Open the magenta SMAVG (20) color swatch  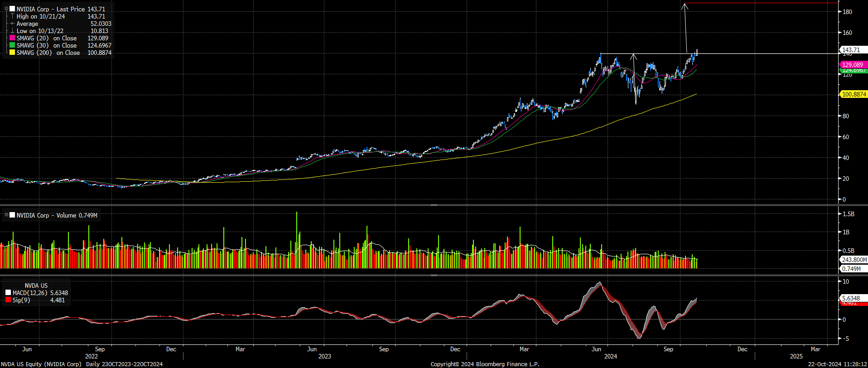[x=13, y=38]
